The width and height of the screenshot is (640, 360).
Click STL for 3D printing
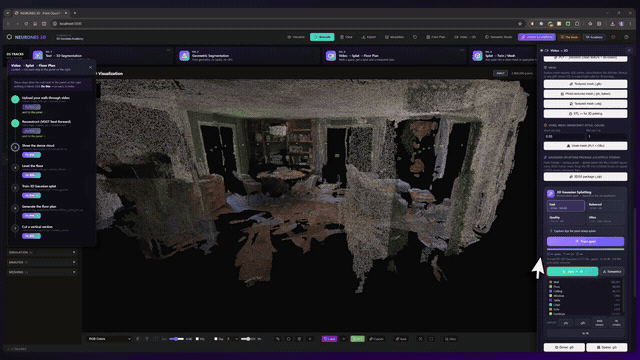tap(585, 114)
